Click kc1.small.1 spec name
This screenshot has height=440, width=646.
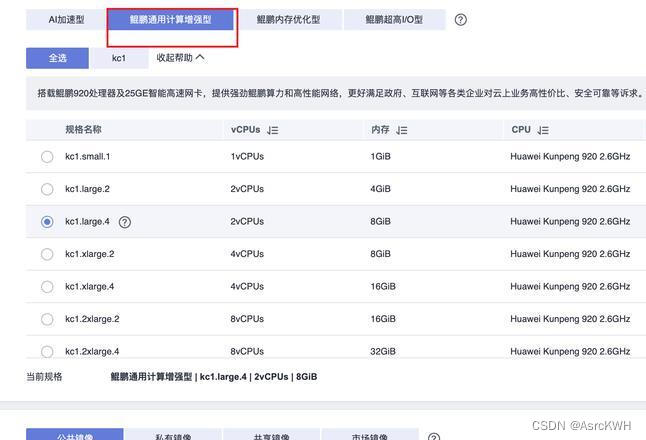coord(88,157)
